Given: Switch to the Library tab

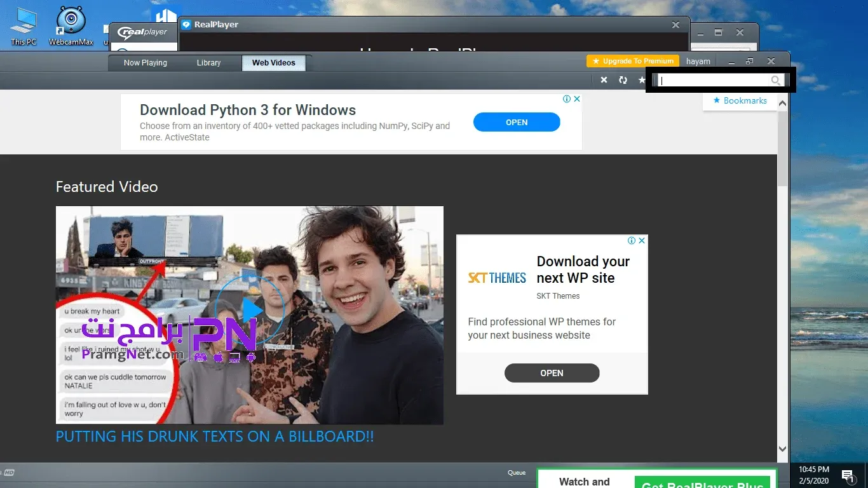Looking at the screenshot, I should 208,63.
